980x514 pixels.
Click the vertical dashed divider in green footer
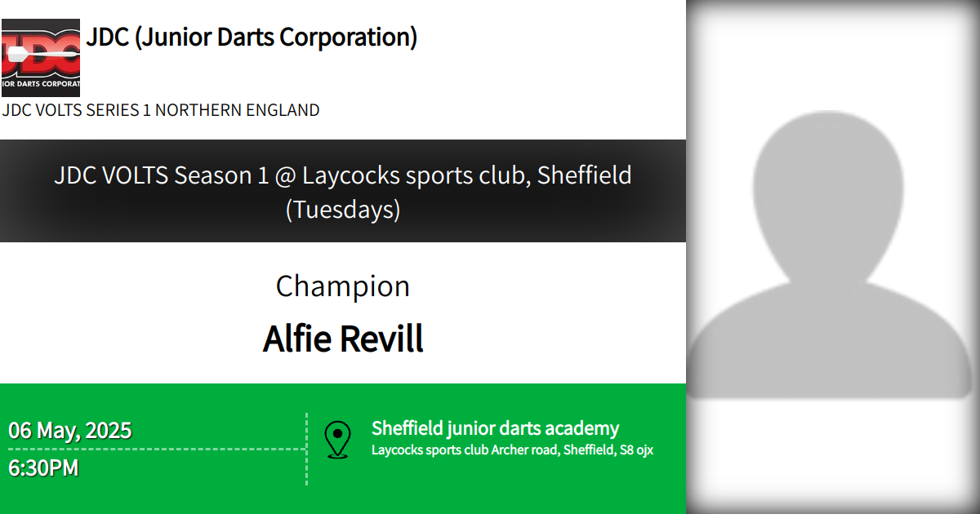tap(307, 449)
